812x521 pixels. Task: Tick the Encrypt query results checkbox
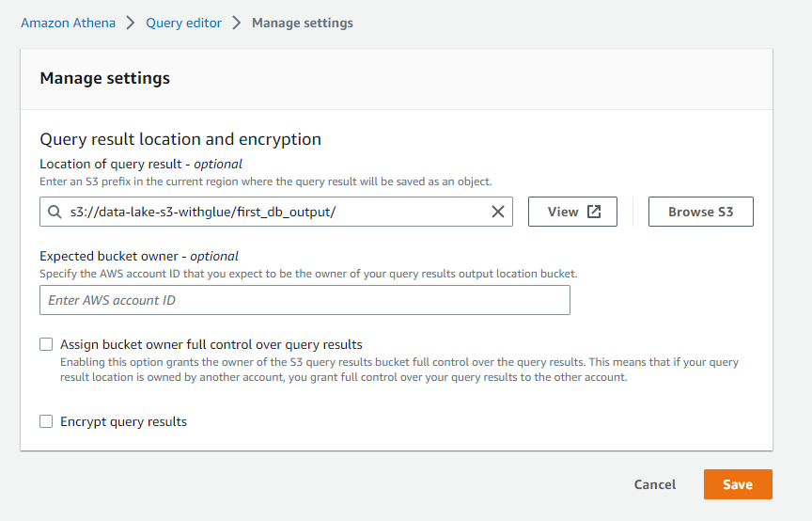click(x=46, y=421)
